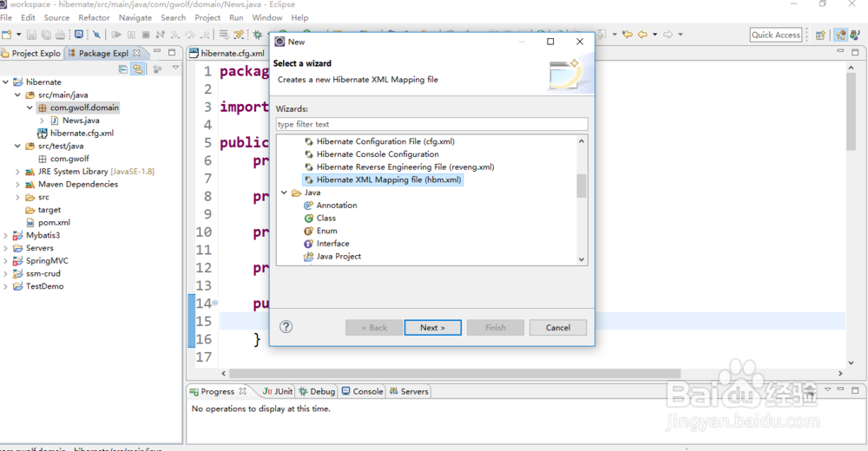
Task: Click the Last Edit Location toolbar icon
Action: 628,35
